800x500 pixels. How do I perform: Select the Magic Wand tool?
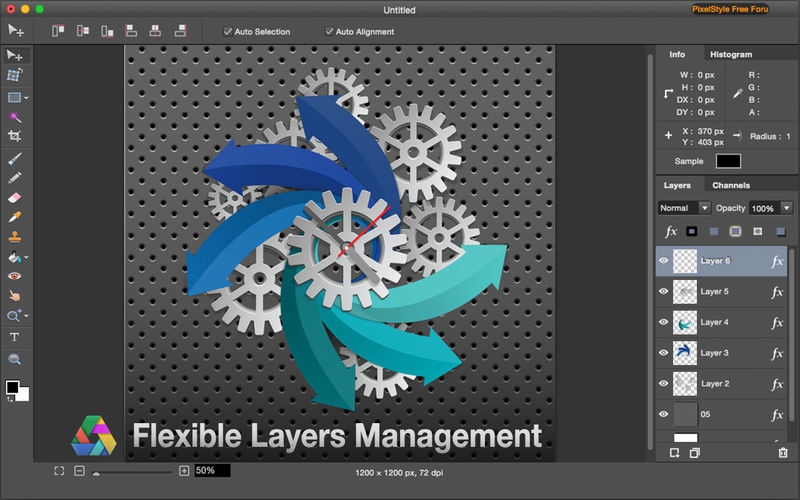tap(14, 116)
